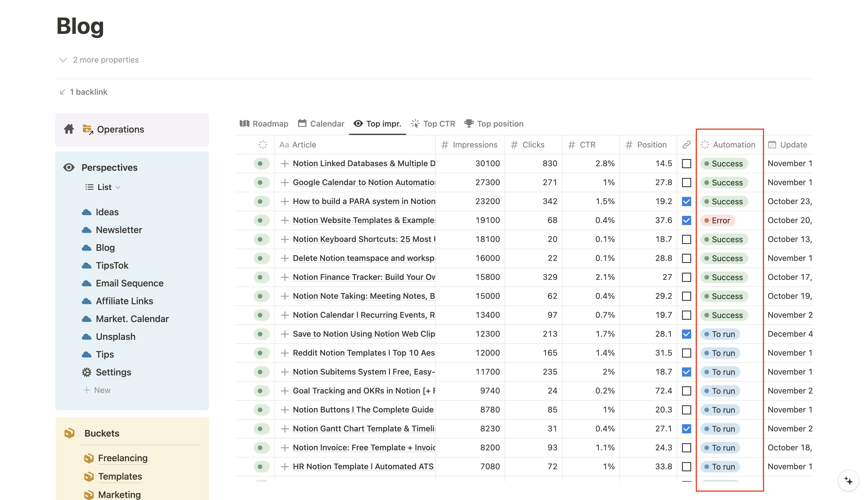Open the List view dropdown
The height and width of the screenshot is (500, 868).
[x=103, y=187]
